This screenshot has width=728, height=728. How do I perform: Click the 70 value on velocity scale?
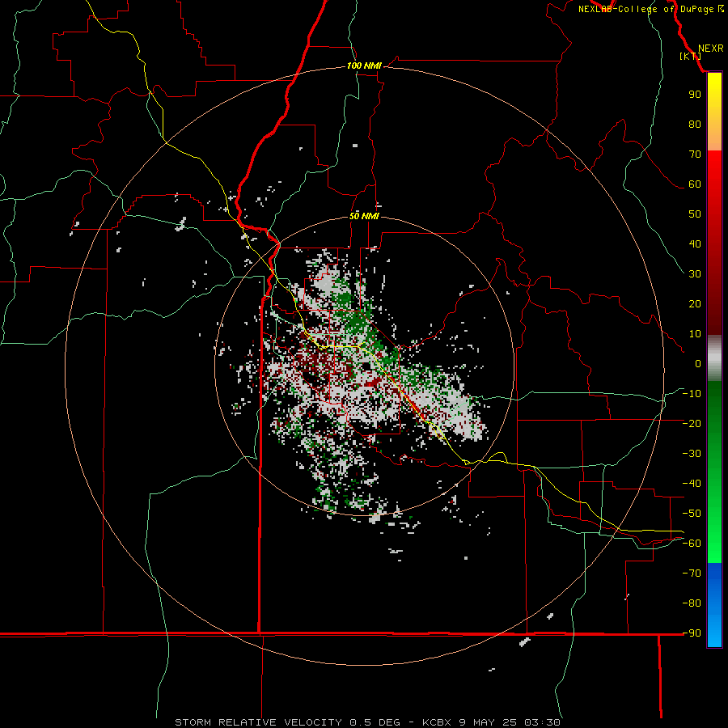click(695, 154)
